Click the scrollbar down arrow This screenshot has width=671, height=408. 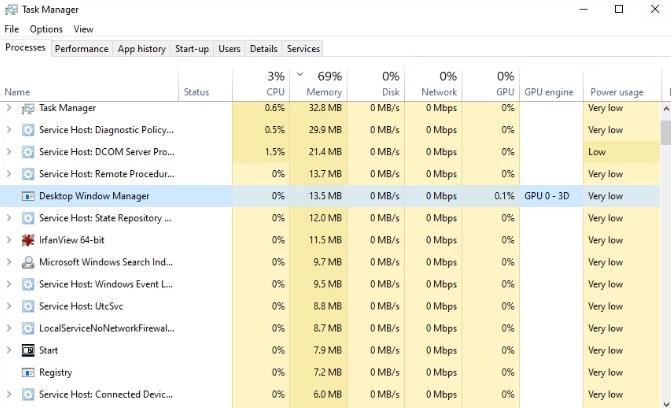tap(666, 403)
